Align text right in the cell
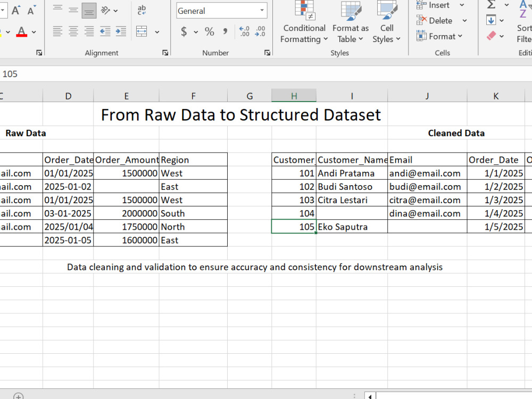This screenshot has width=532, height=399. click(89, 31)
